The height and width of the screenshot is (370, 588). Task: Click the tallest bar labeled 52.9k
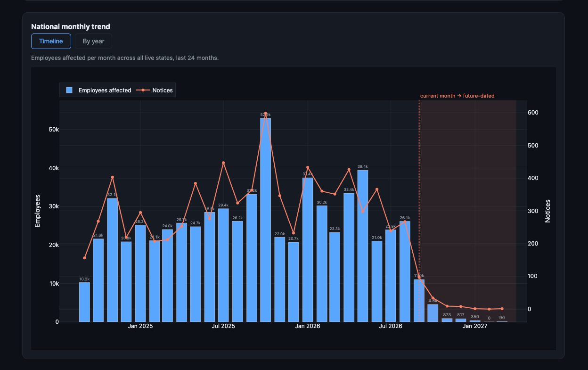[266, 220]
